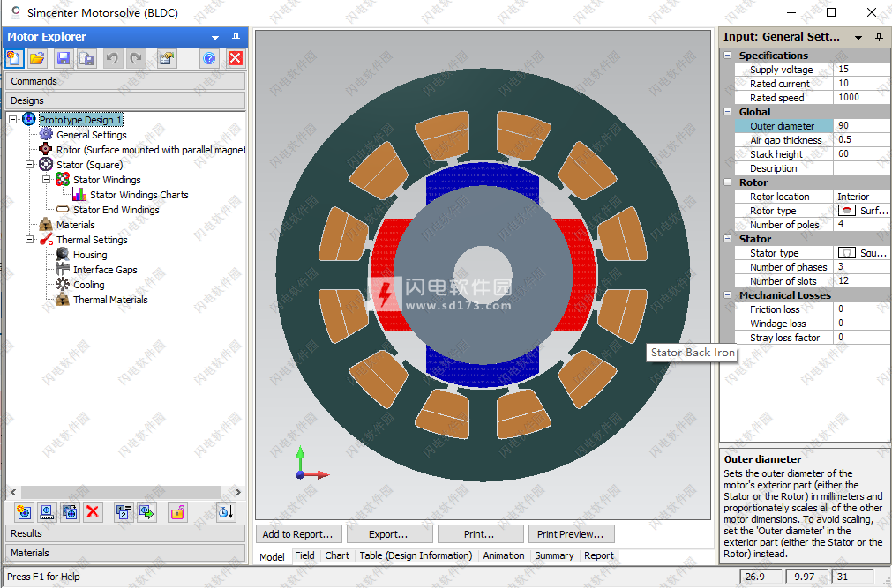892x588 pixels.
Task: Click the Number of slots value field
Action: (861, 281)
